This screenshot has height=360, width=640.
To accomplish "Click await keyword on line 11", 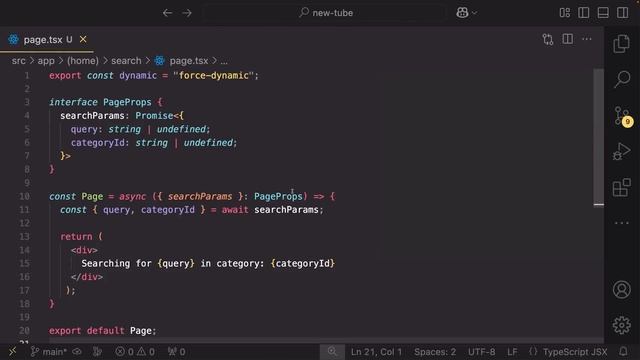I will pos(235,210).
